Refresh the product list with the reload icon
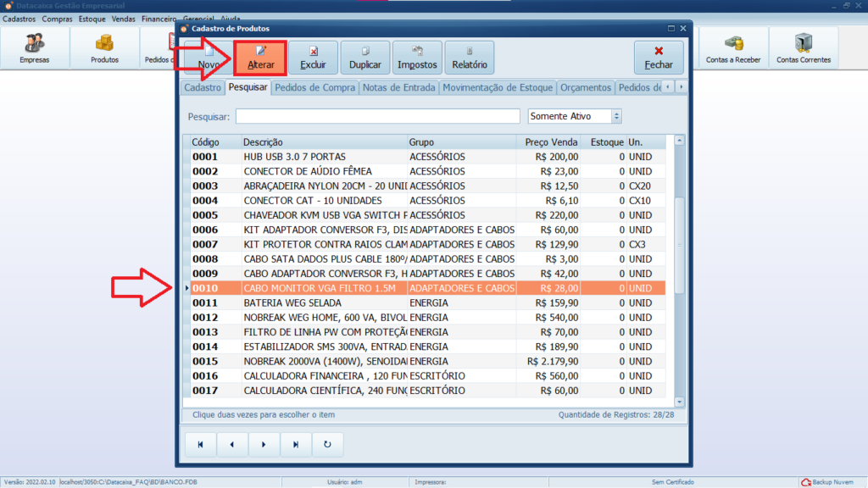The image size is (868, 488). click(326, 443)
